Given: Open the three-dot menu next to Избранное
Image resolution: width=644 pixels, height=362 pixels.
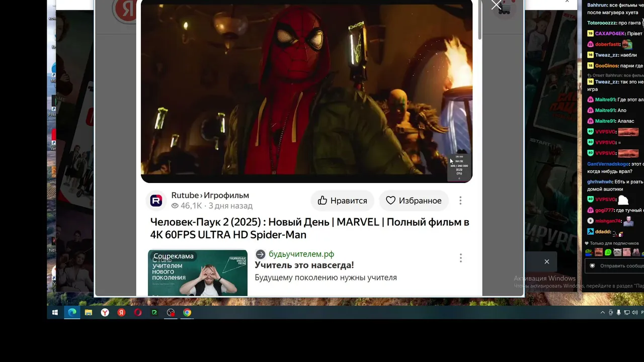Looking at the screenshot, I should [x=460, y=201].
